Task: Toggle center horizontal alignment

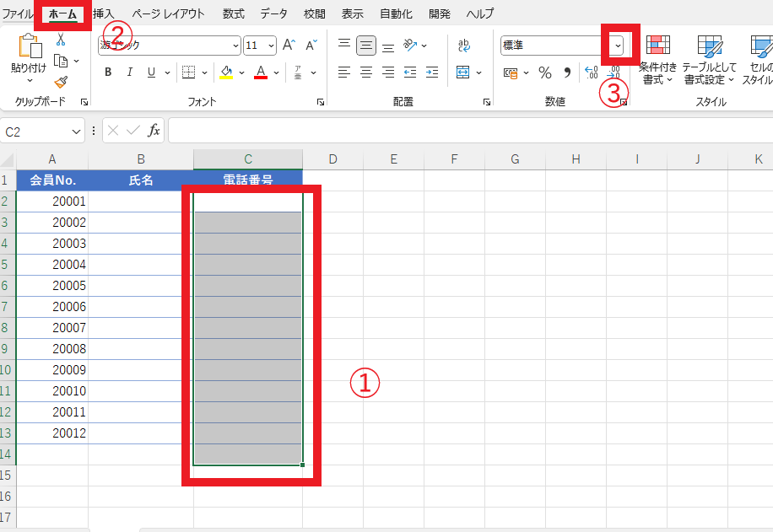Action: click(366, 73)
